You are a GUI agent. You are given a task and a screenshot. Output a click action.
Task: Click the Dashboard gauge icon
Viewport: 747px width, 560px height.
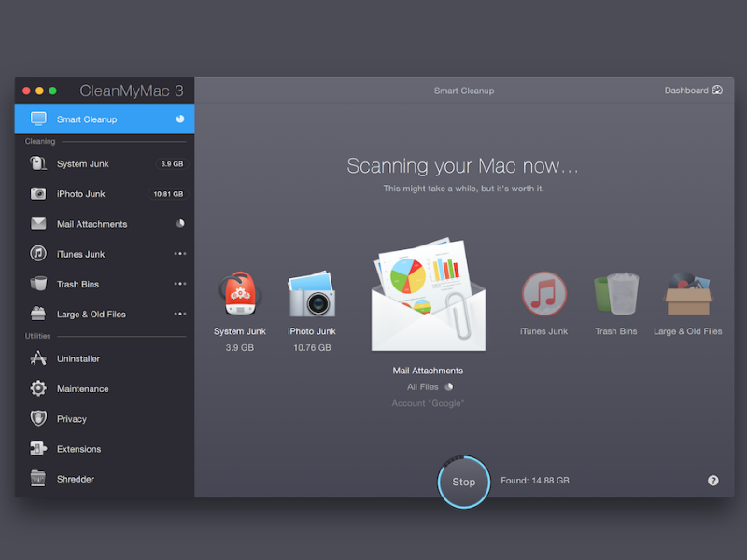coord(717,90)
